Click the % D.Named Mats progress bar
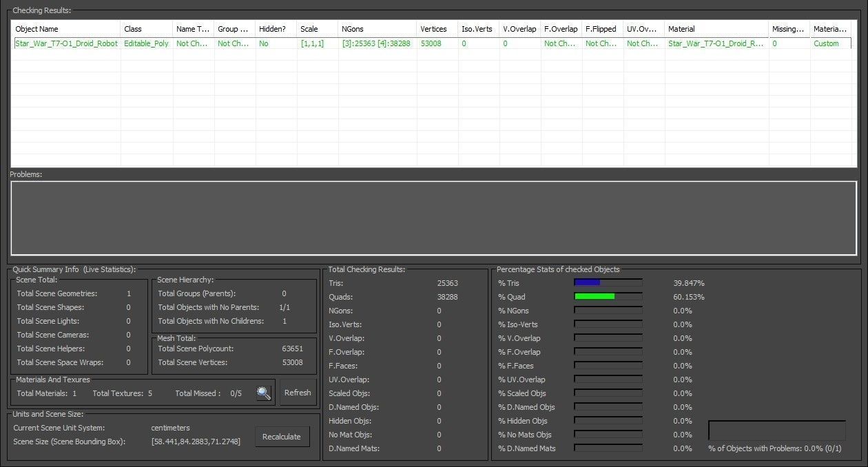Viewport: 868px width, 467px height. pyautogui.click(x=608, y=448)
